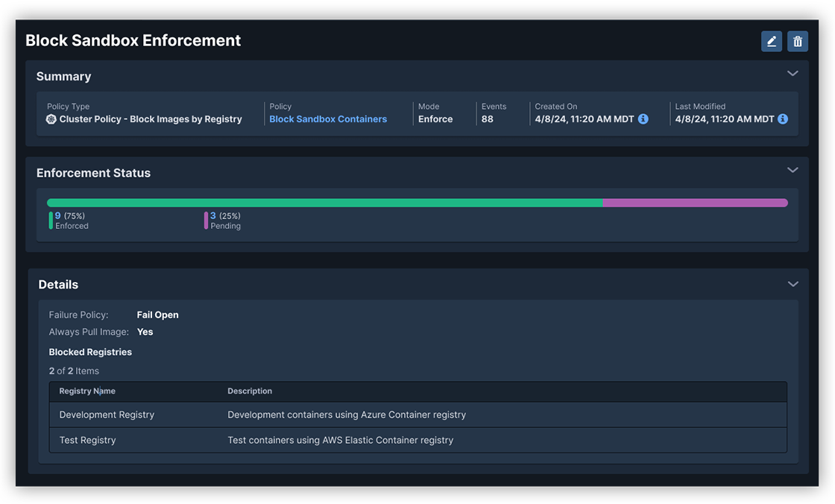Click the purple pending portion of status bar
Screen dimensions: 835x504
(x=695, y=203)
